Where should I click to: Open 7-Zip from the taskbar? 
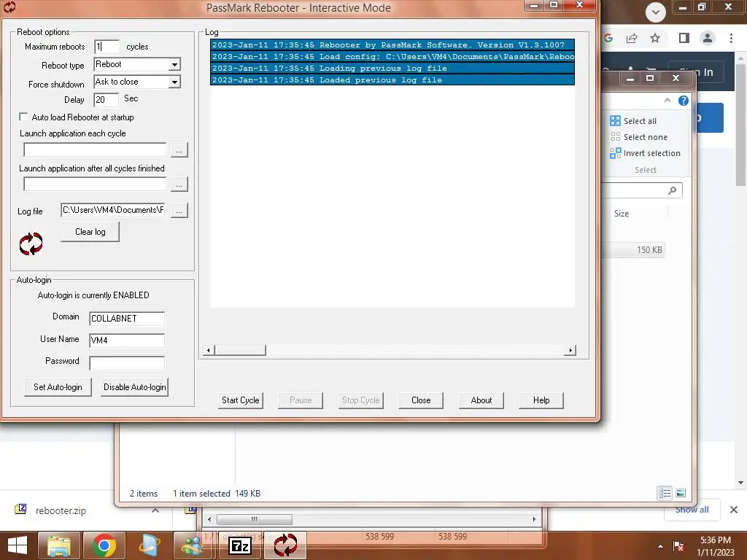coord(240,545)
